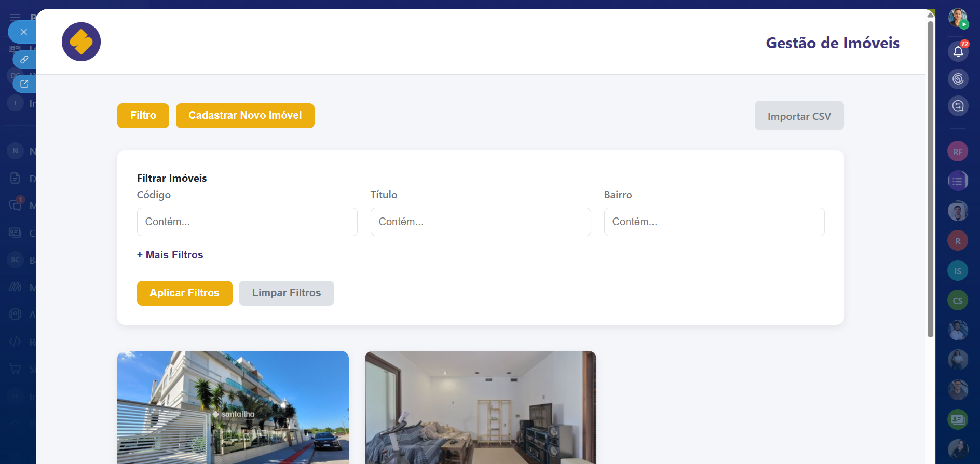
Task: Click the vertical scrollbar of the panel
Action: click(931, 179)
